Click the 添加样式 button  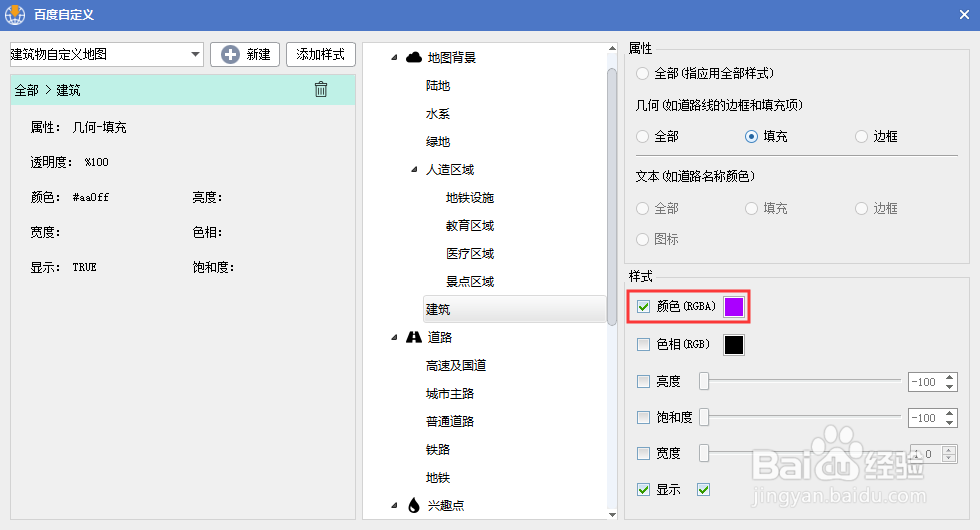(x=321, y=54)
